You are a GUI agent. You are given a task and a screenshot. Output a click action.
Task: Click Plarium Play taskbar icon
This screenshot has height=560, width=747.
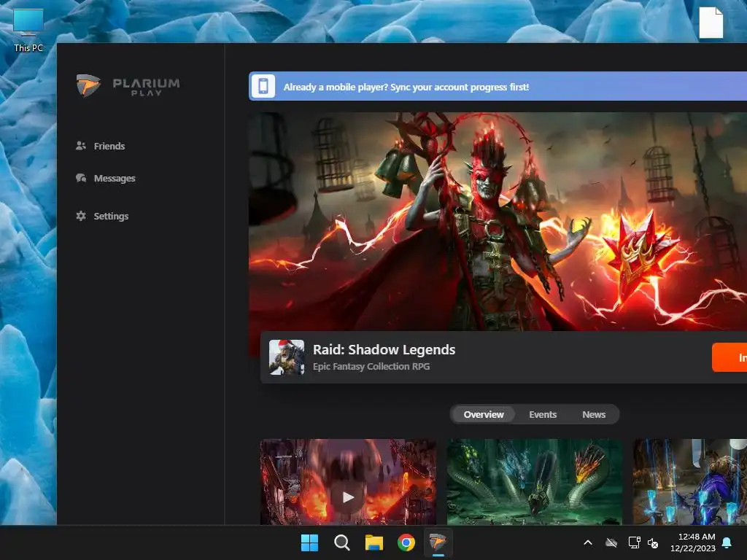pos(438,542)
